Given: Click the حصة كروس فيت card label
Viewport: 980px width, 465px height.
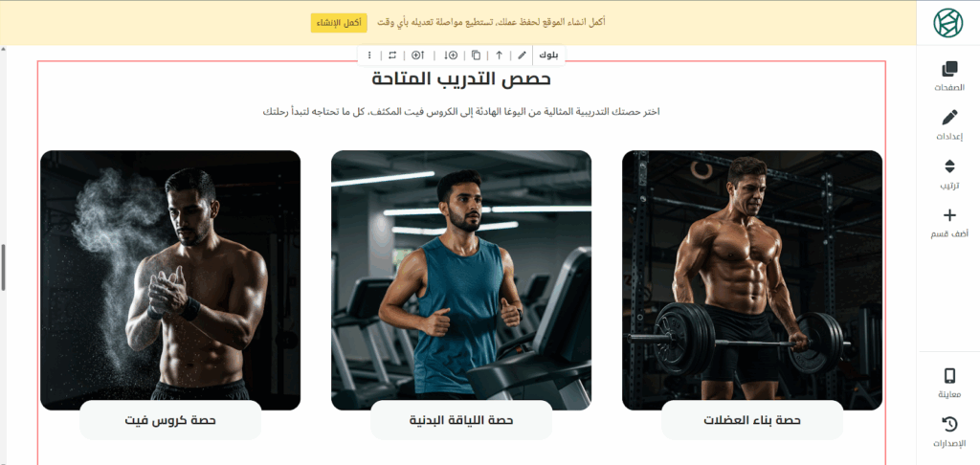Looking at the screenshot, I should click(170, 420).
